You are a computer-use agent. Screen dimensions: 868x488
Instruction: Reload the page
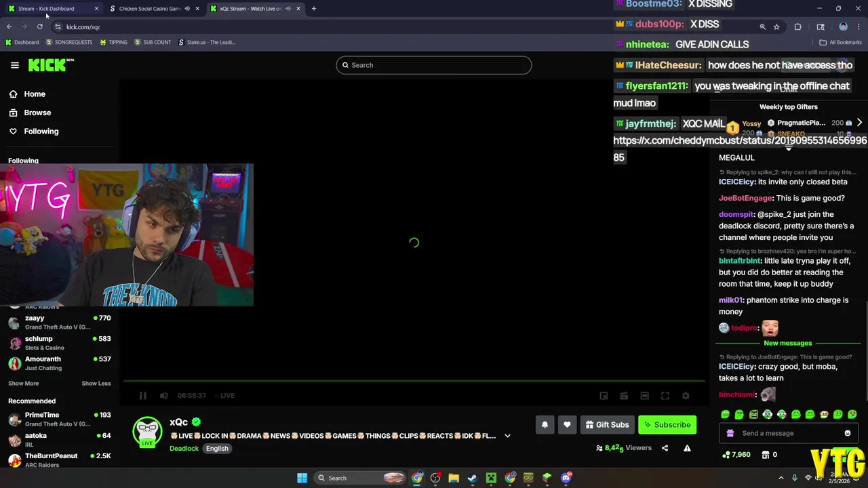coord(40,27)
